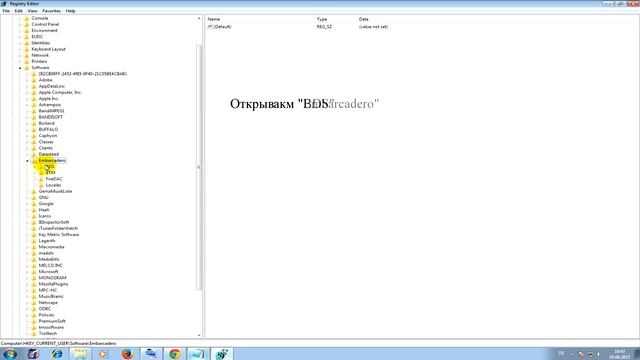Launch Google Chrome from the taskbar
Image resolution: width=640 pixels, height=360 pixels.
point(175,354)
